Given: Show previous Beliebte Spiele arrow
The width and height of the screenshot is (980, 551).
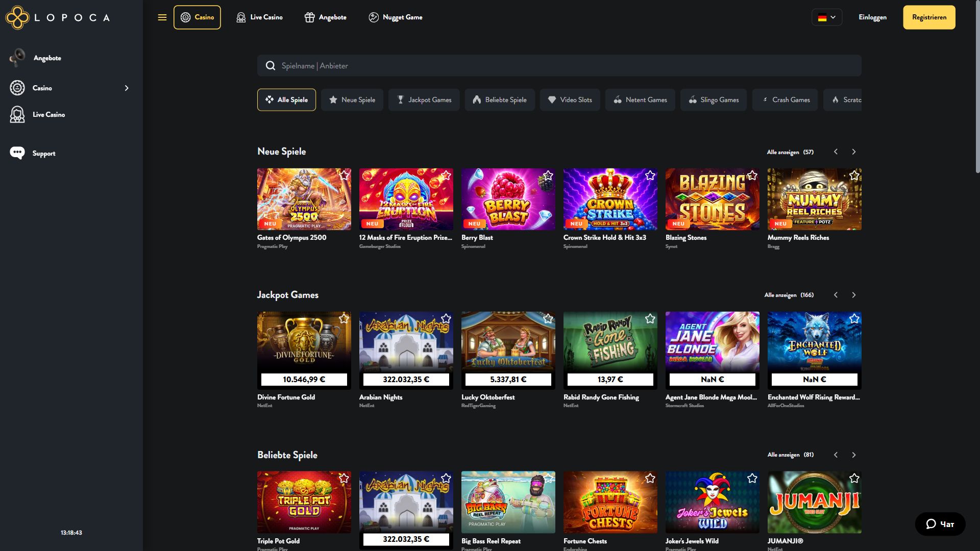Looking at the screenshot, I should [836, 455].
